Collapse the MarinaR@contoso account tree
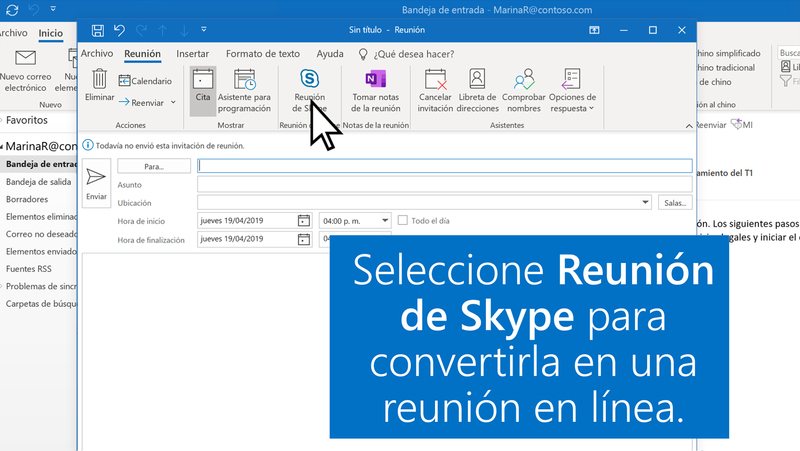800x451 pixels. pos(2,147)
